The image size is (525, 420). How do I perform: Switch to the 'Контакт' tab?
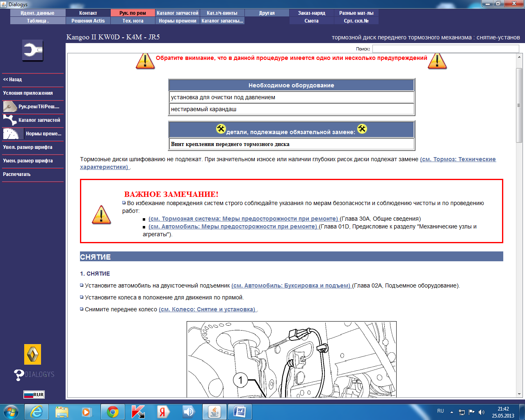pos(88,13)
